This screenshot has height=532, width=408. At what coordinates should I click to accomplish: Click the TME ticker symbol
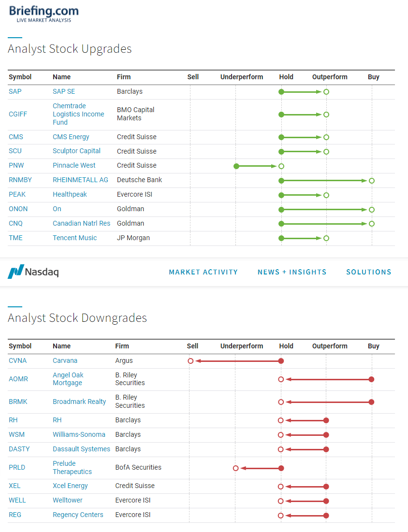coord(15,238)
